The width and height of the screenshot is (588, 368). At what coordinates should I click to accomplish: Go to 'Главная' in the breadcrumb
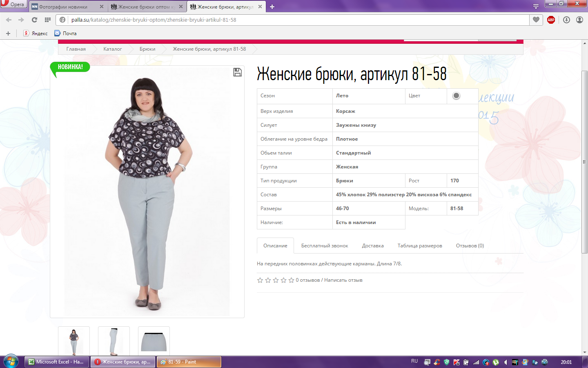tap(76, 49)
